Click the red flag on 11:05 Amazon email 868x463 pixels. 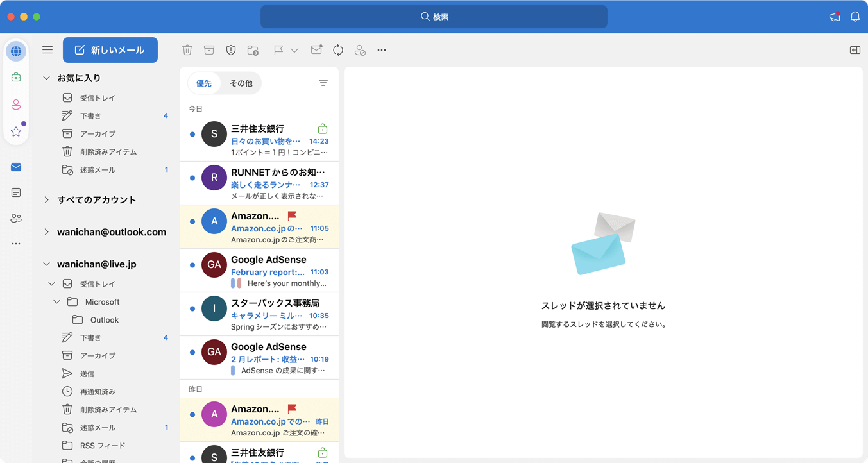point(292,215)
